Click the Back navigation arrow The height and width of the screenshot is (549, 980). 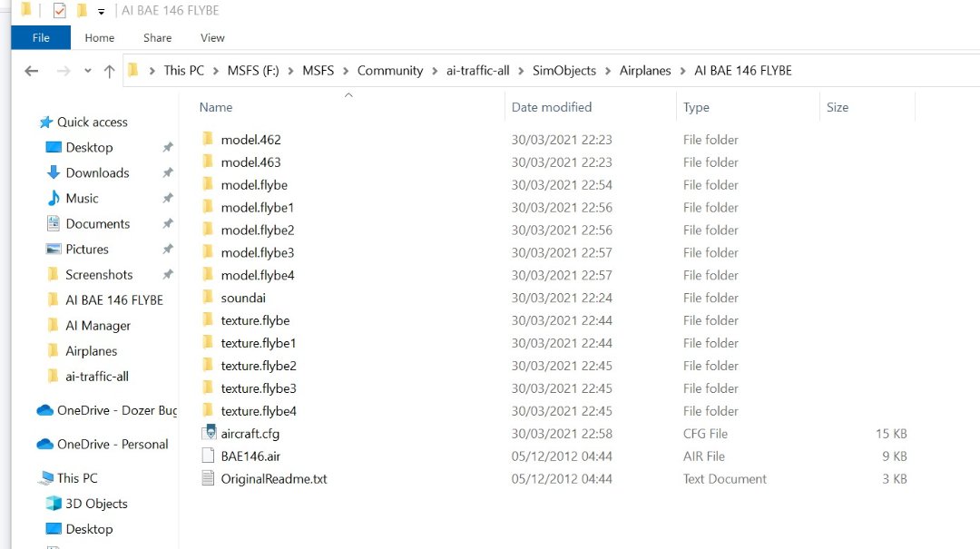coord(31,72)
